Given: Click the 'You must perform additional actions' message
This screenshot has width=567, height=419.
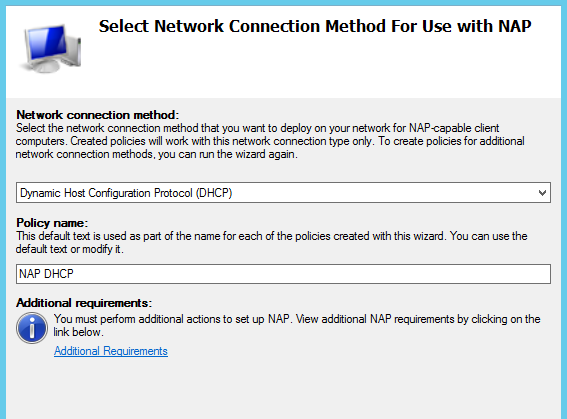Looking at the screenshot, I should (x=297, y=325).
